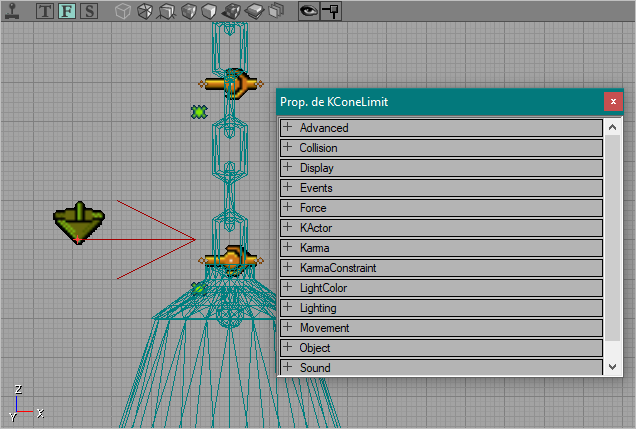Select the green cross actor near chain
Viewport: 636px width, 429px height.
199,112
